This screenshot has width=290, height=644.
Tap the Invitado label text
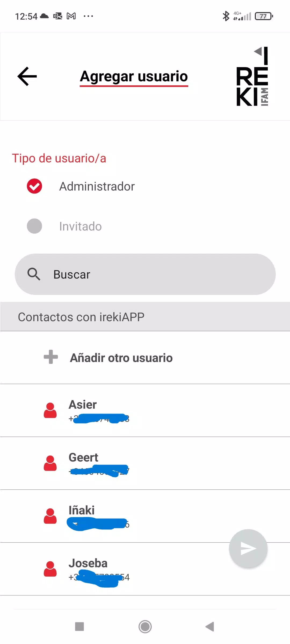pyautogui.click(x=81, y=226)
